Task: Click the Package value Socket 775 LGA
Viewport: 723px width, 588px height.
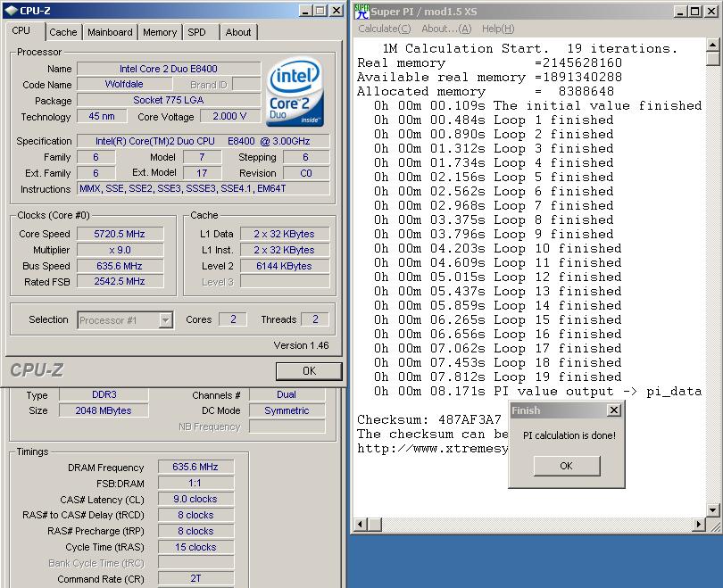Action: (169, 100)
